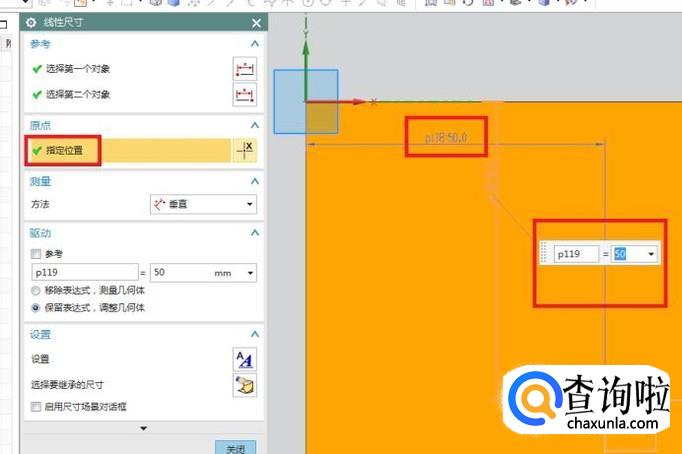Collapse the 测量 section chevron
This screenshot has height=454, width=682.
pyautogui.click(x=255, y=181)
